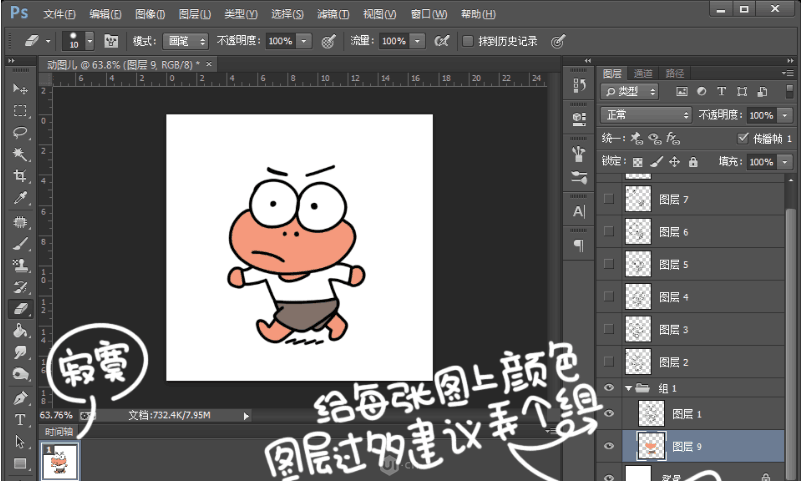Select the Rectangular Marquee tool
801x481 pixels.
[x=20, y=110]
